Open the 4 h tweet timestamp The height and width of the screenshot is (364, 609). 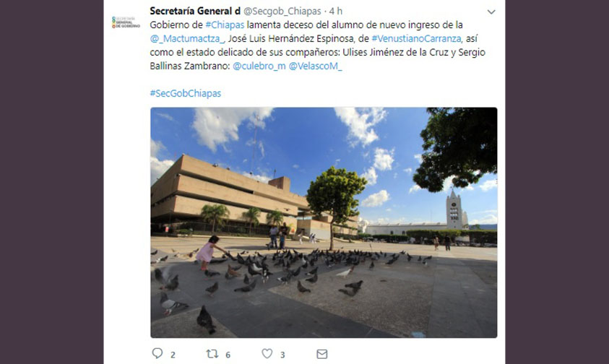pos(336,12)
